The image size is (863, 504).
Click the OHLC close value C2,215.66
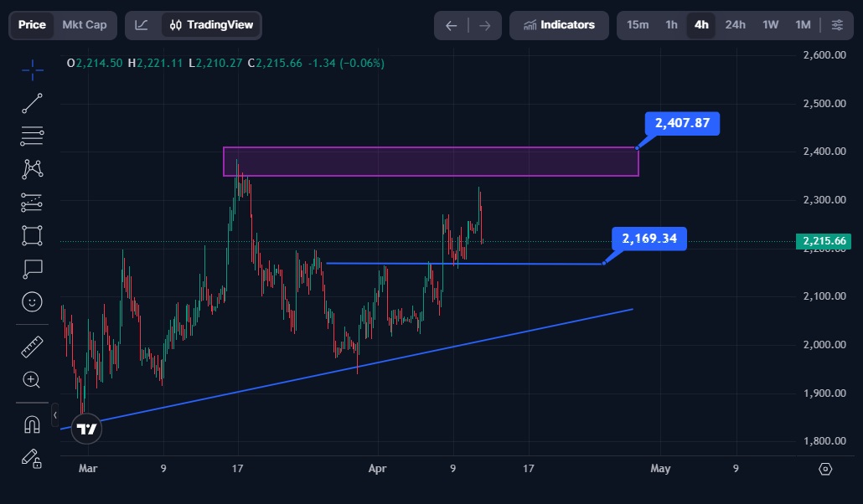point(275,64)
